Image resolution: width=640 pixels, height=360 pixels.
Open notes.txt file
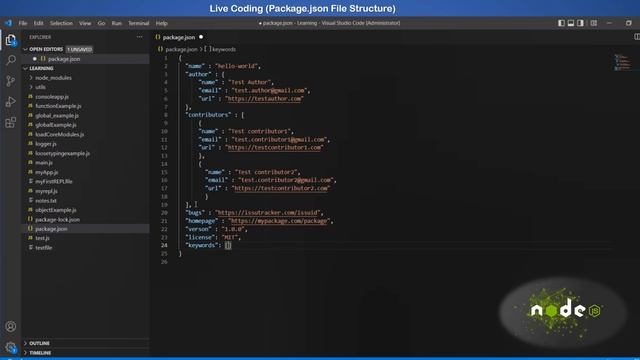pyautogui.click(x=46, y=200)
